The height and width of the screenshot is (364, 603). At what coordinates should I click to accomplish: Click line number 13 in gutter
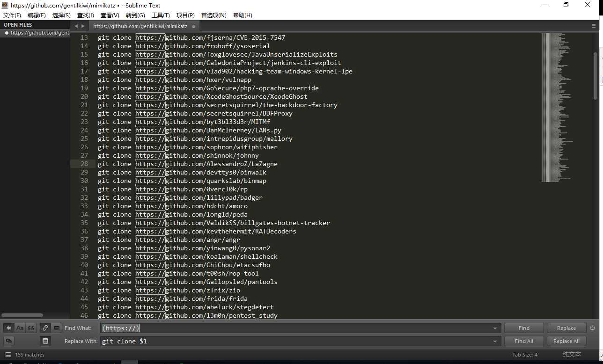pyautogui.click(x=84, y=37)
